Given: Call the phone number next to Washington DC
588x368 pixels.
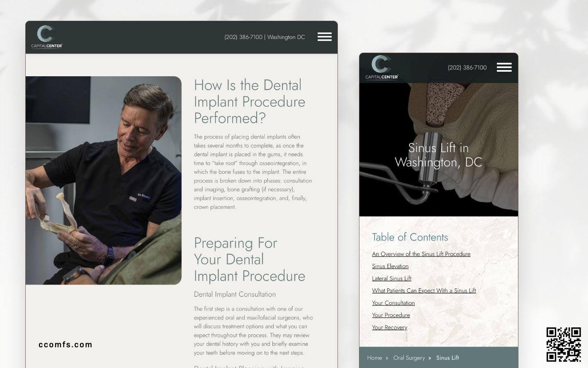Looking at the screenshot, I should point(243,37).
